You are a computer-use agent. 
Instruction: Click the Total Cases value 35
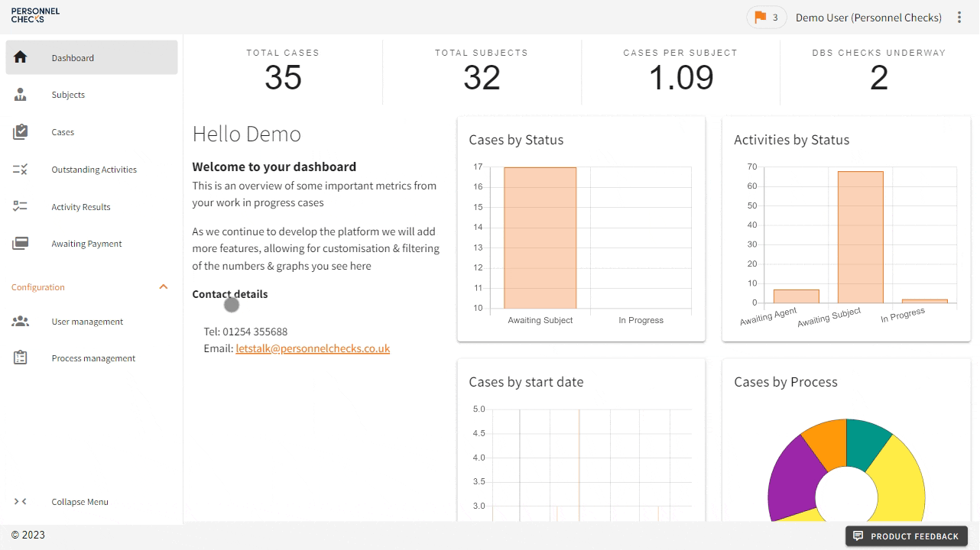283,77
